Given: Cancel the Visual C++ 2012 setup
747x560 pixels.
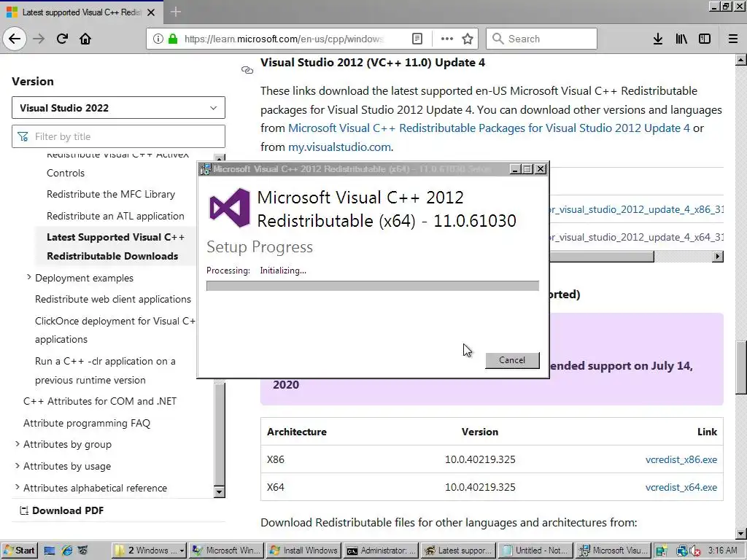Looking at the screenshot, I should pyautogui.click(x=512, y=360).
